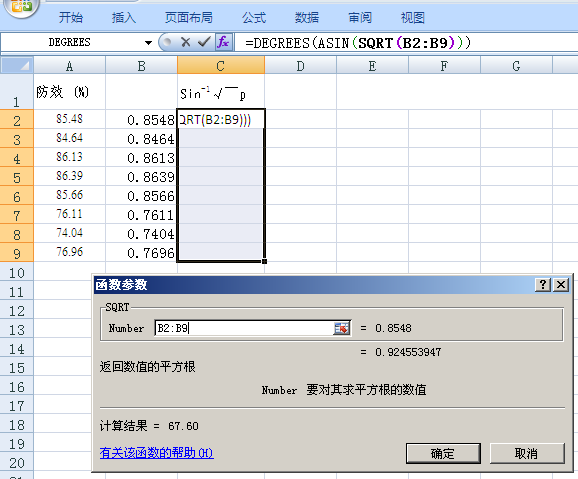
Task: Click cell B3 with value 0.8464
Action: click(x=142, y=138)
